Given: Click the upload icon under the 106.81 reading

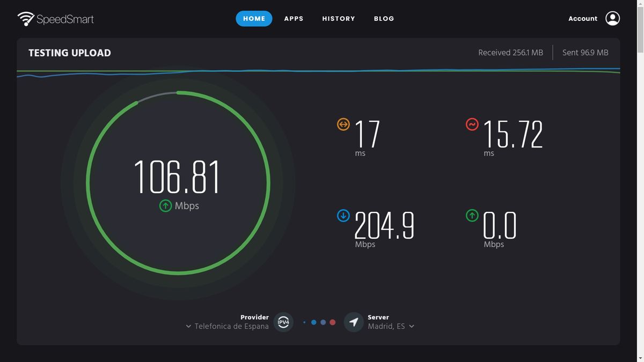Looking at the screenshot, I should pyautogui.click(x=165, y=205).
